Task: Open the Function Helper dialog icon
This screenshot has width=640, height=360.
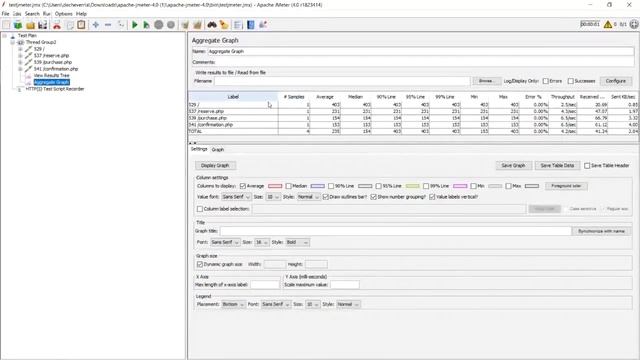Action: pos(238,25)
